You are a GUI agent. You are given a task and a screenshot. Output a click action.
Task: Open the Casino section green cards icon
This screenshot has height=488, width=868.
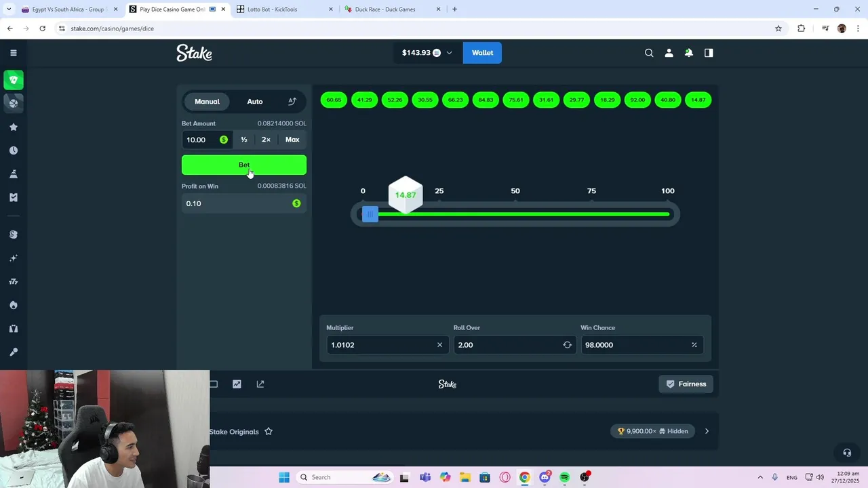pos(13,80)
